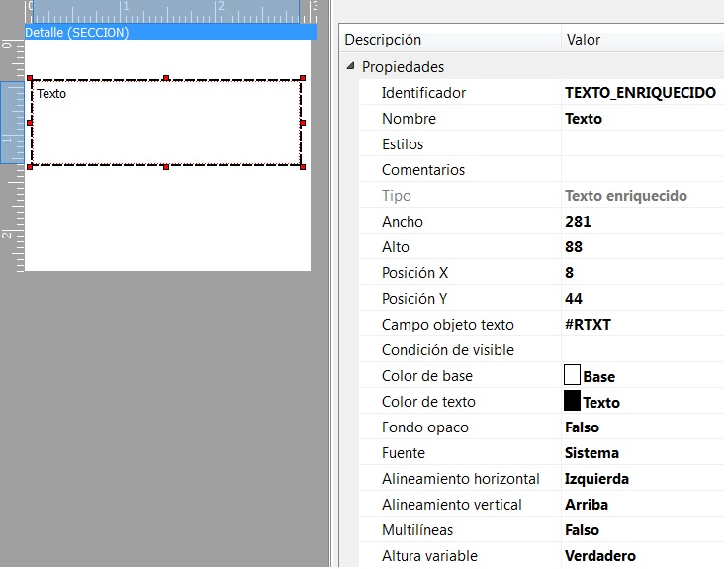Toggle the Altura variable Verdadero value
This screenshot has height=569, width=728.
click(599, 555)
